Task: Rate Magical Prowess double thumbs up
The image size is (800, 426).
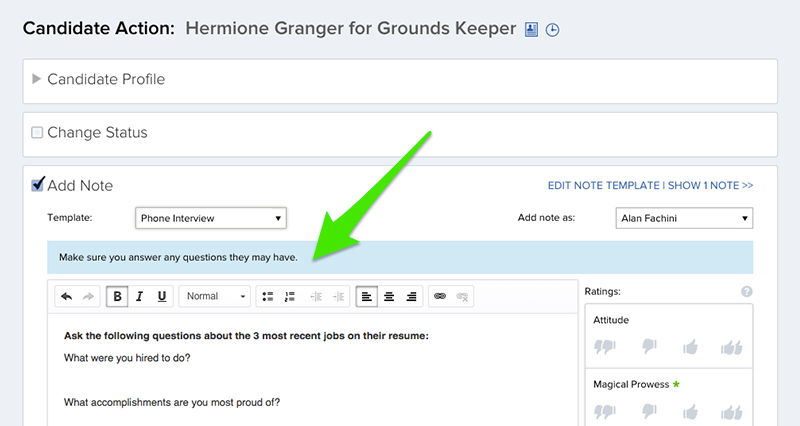Action: tap(732, 412)
